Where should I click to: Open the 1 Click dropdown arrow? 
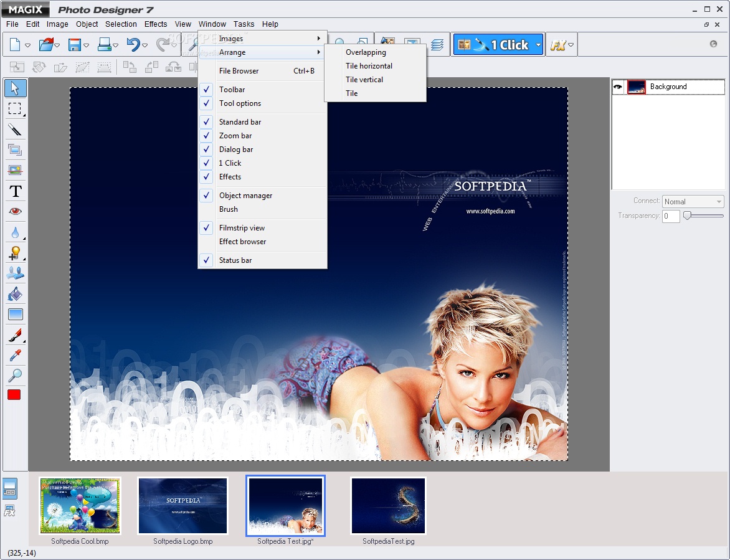(x=538, y=45)
